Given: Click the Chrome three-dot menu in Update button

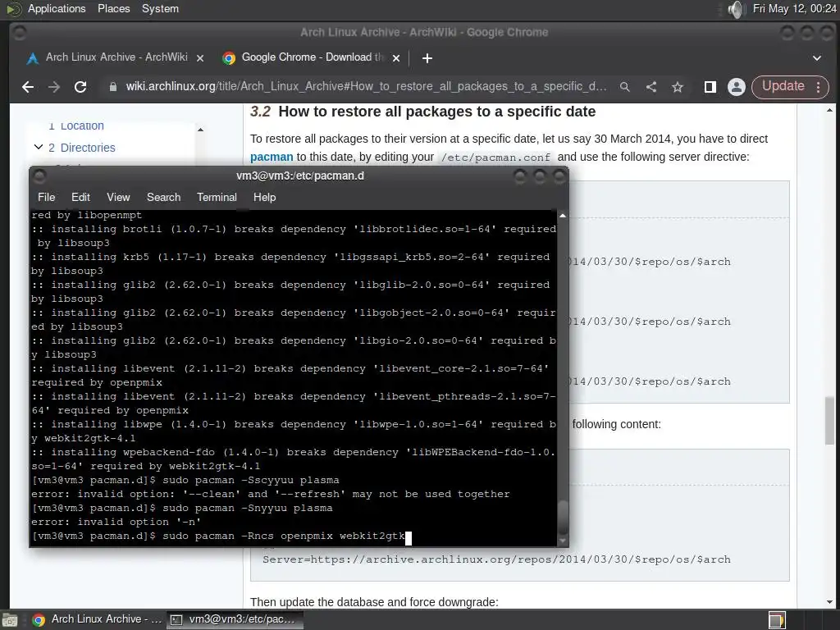Looking at the screenshot, I should point(818,87).
